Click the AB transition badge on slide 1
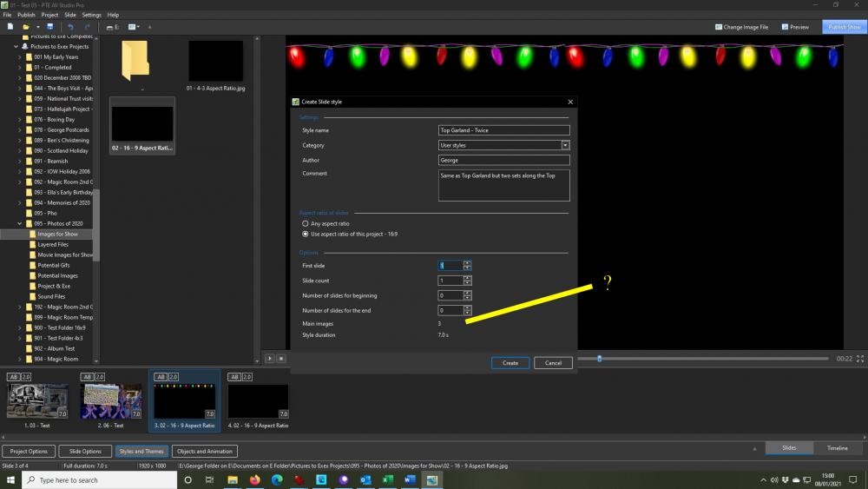Image resolution: width=868 pixels, height=489 pixels. (x=13, y=377)
